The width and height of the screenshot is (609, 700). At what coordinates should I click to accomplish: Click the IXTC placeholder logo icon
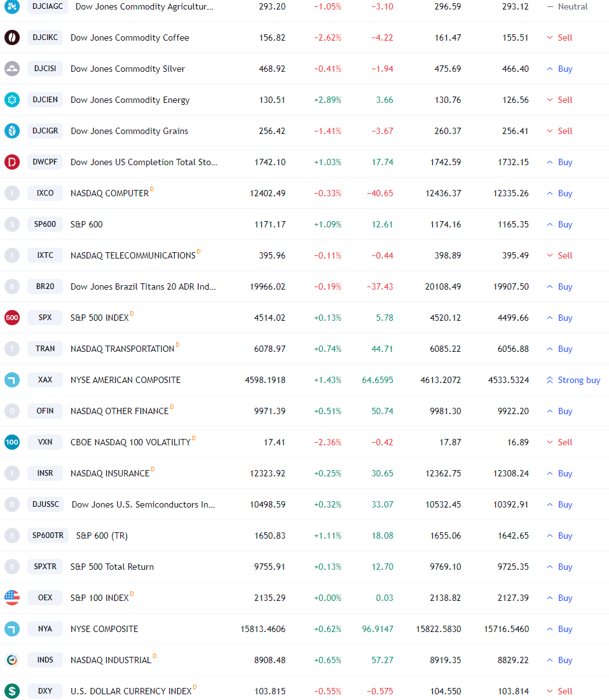point(12,255)
